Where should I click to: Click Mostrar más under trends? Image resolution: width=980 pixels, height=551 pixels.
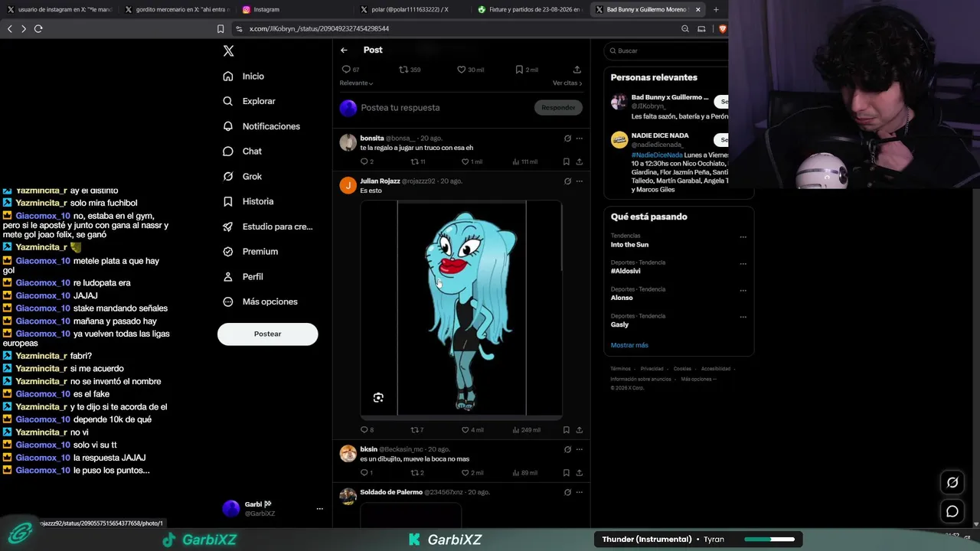pos(629,345)
